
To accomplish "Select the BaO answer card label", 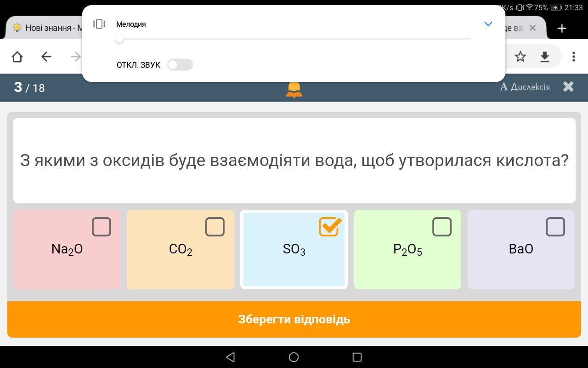I will 521,249.
